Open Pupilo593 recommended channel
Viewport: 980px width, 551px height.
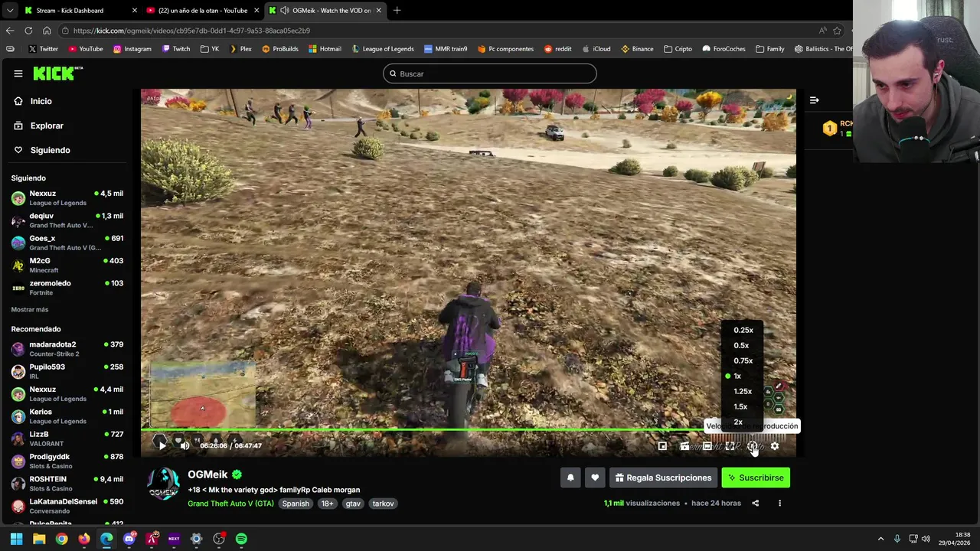pyautogui.click(x=67, y=371)
